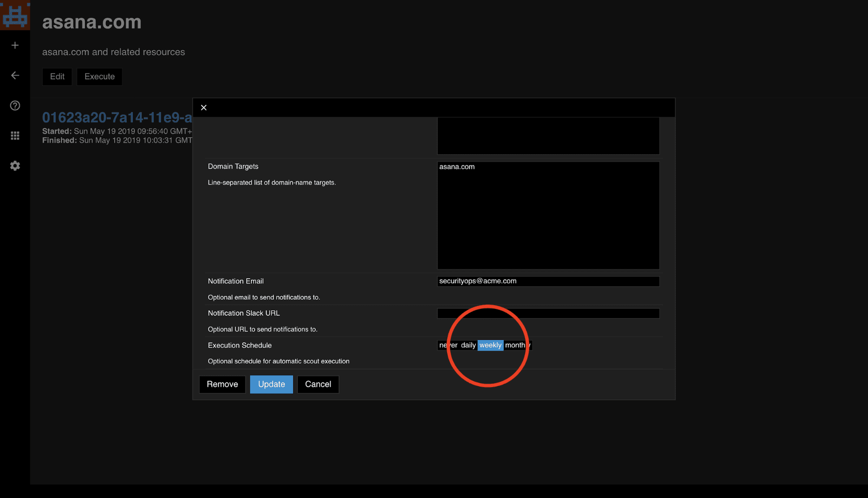Screen dimensions: 868x498
Task: Open the 01623a20-7a14-11e9 scan link
Action: point(117,117)
